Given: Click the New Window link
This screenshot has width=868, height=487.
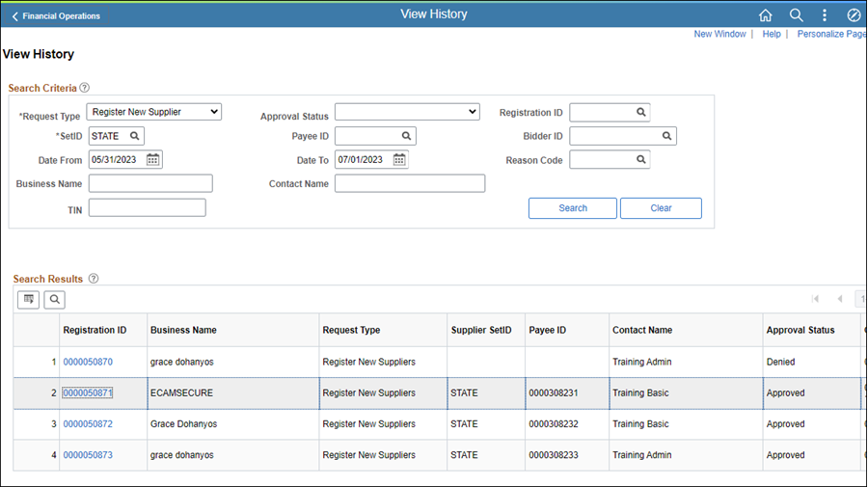Looking at the screenshot, I should pyautogui.click(x=719, y=34).
